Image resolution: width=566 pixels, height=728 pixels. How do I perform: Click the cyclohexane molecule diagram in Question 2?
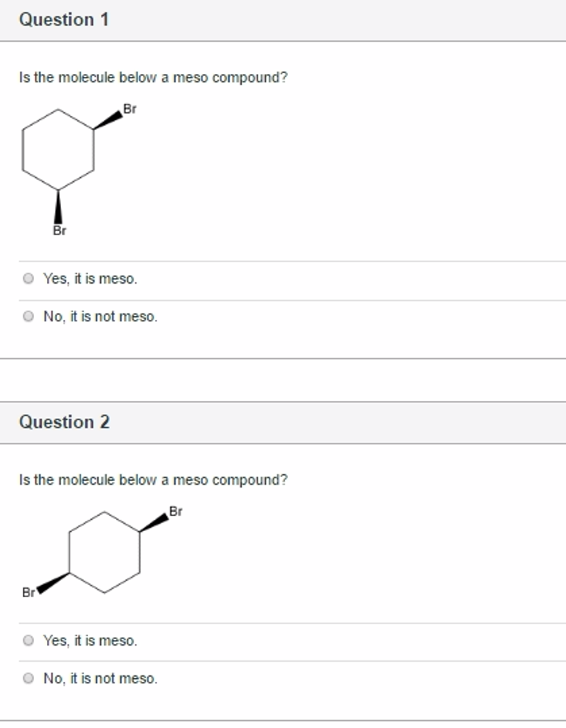103,551
